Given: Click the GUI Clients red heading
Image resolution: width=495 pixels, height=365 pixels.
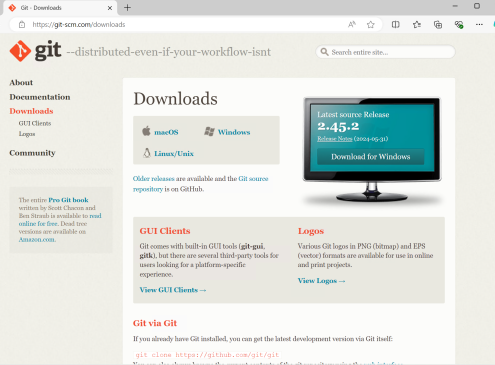Looking at the screenshot, I should (x=165, y=231).
